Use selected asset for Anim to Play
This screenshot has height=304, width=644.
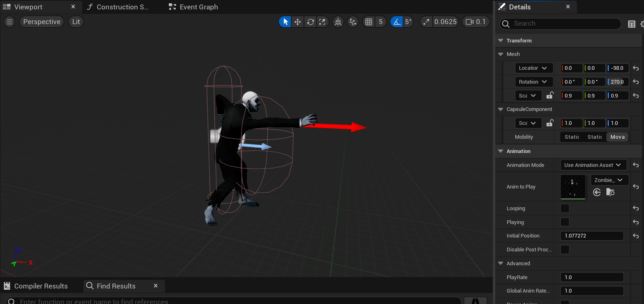tap(597, 192)
